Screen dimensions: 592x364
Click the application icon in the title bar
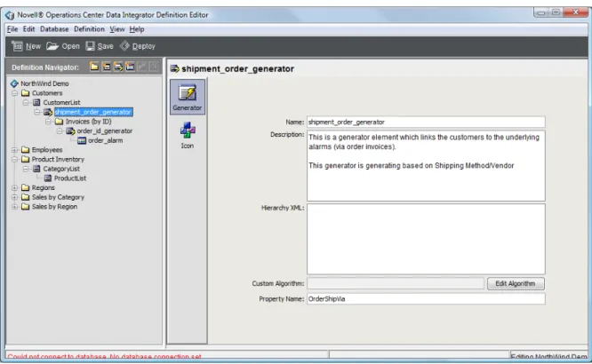click(10, 15)
